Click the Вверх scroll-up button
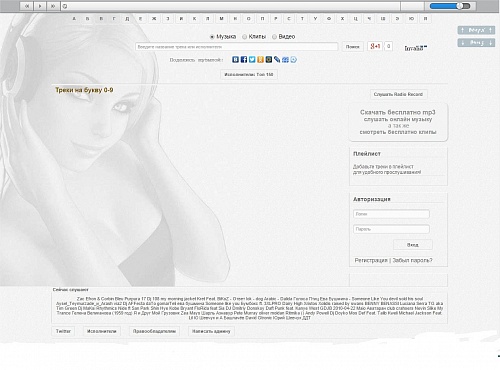Viewport: 500px width, 370px height. 476,30
